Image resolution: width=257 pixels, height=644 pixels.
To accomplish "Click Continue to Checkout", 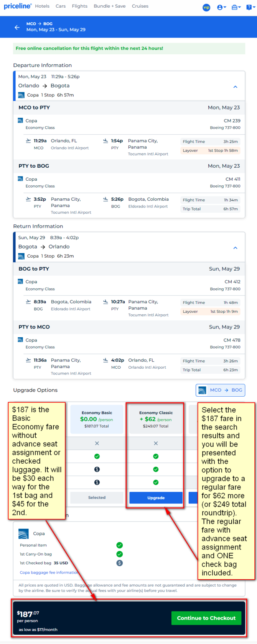I will (206, 618).
